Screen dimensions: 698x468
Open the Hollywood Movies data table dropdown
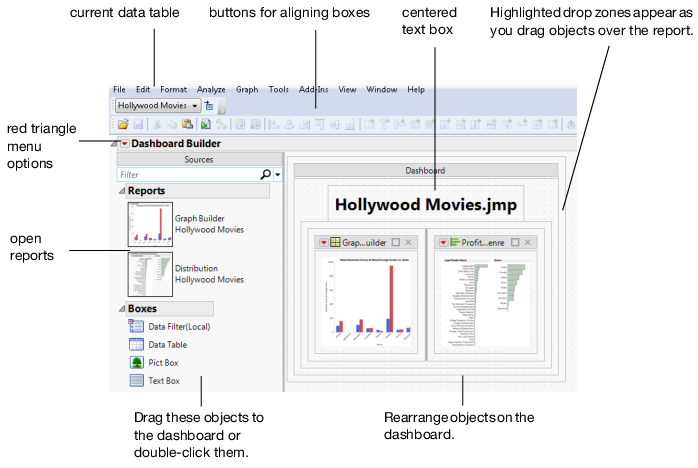pyautogui.click(x=195, y=106)
